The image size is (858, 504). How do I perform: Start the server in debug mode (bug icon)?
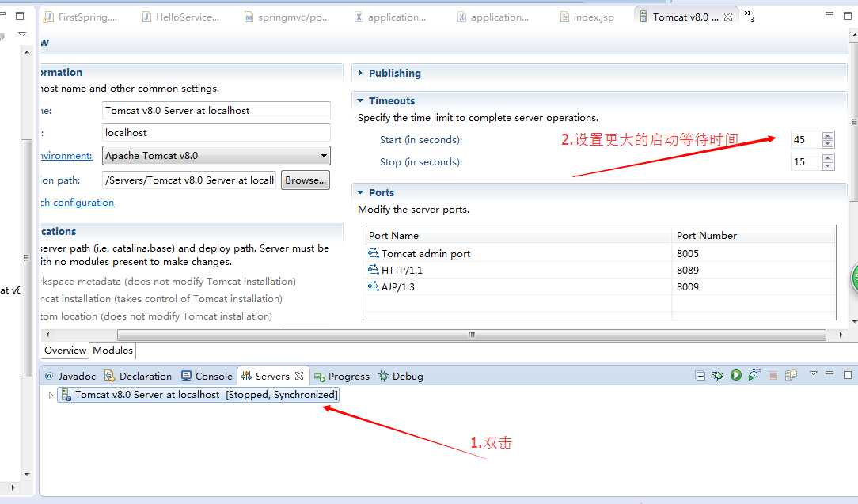(x=718, y=375)
